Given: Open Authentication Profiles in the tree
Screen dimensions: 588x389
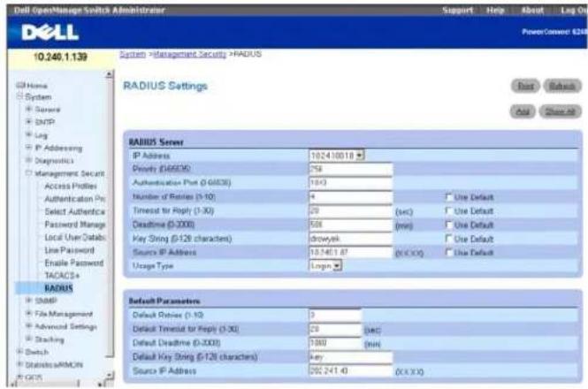Looking at the screenshot, I should (74, 199).
